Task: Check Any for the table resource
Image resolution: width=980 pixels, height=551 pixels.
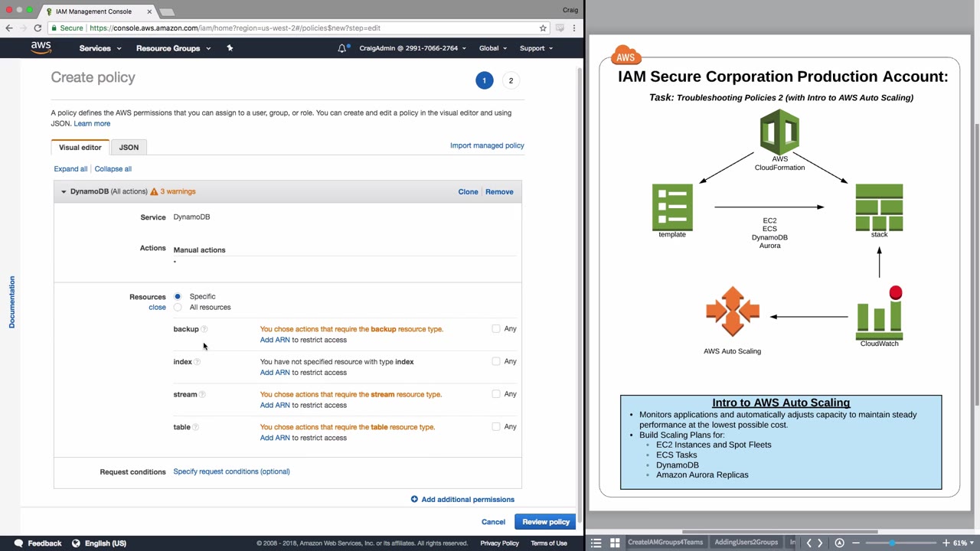Action: click(x=496, y=427)
